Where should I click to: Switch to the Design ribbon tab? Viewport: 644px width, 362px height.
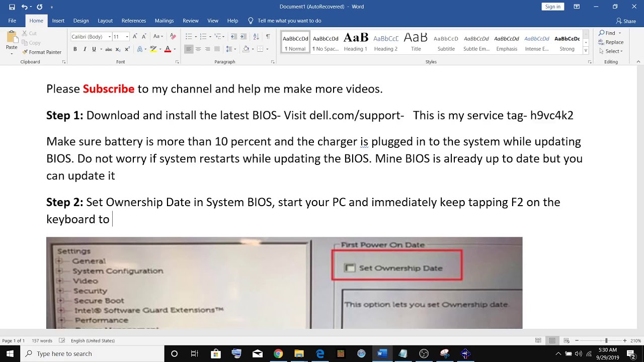tap(81, 21)
